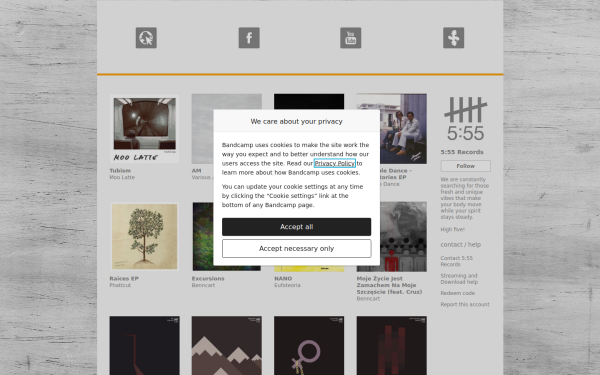Viewport: 600px width, 375px height.
Task: Click the Phattcut artist name
Action: (120, 285)
